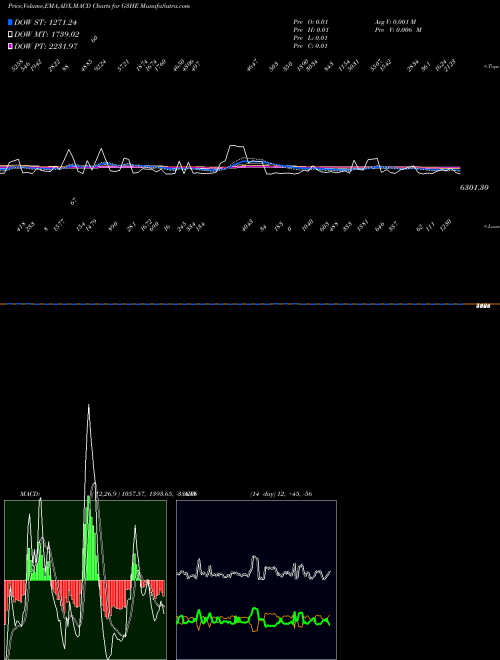Click the 'MACD:' panel label

click(x=30, y=493)
